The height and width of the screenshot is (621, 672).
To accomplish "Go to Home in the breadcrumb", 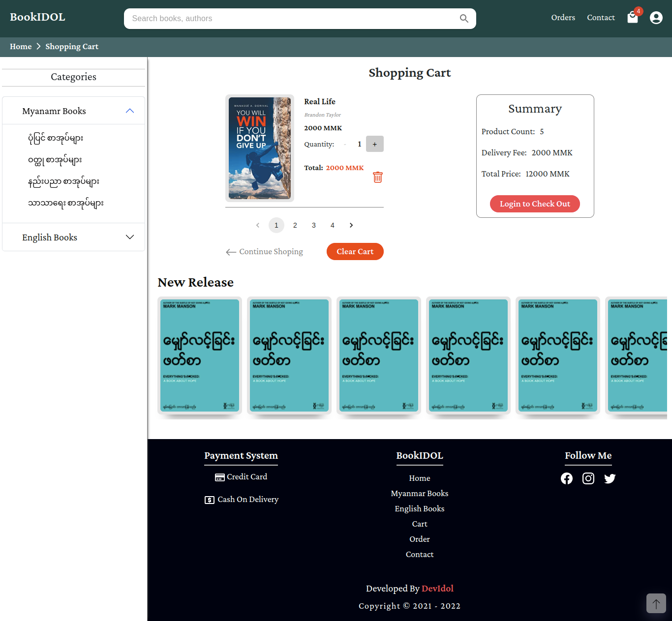I will [21, 47].
